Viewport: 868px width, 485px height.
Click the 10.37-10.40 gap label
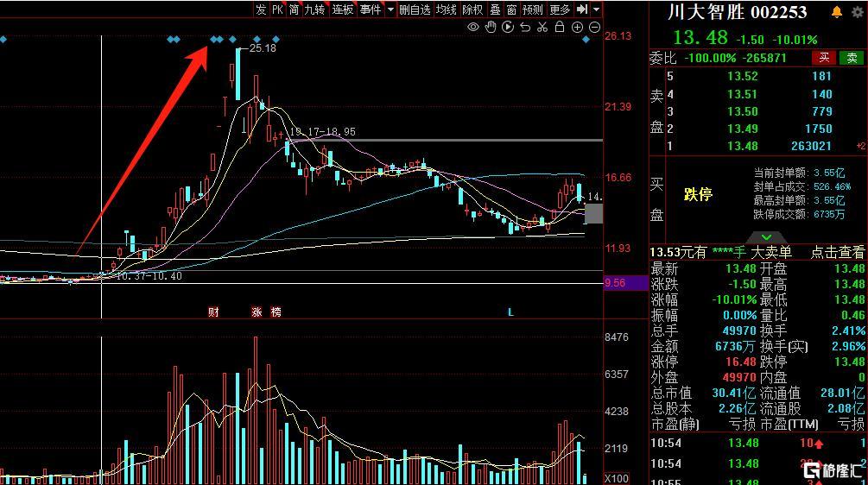pos(149,276)
